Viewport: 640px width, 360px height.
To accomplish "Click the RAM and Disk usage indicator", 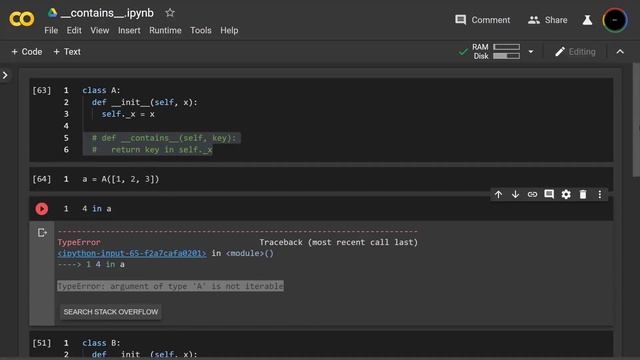I will pos(496,51).
